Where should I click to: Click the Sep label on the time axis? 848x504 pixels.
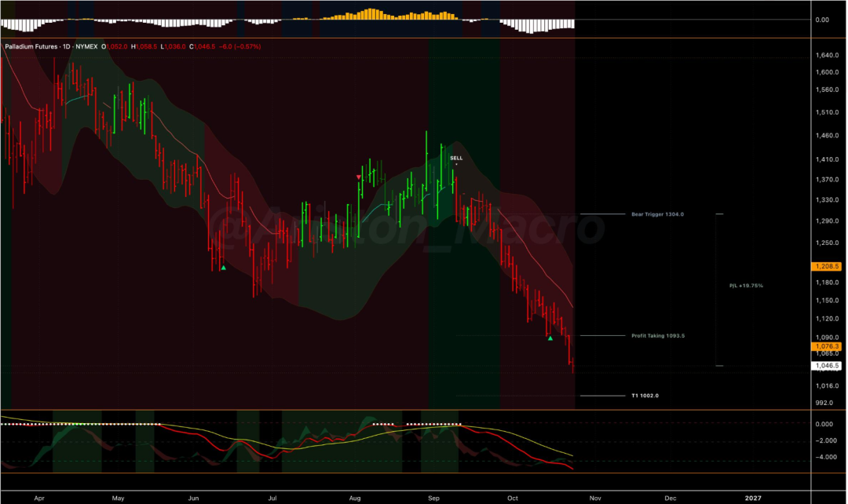[x=433, y=498]
